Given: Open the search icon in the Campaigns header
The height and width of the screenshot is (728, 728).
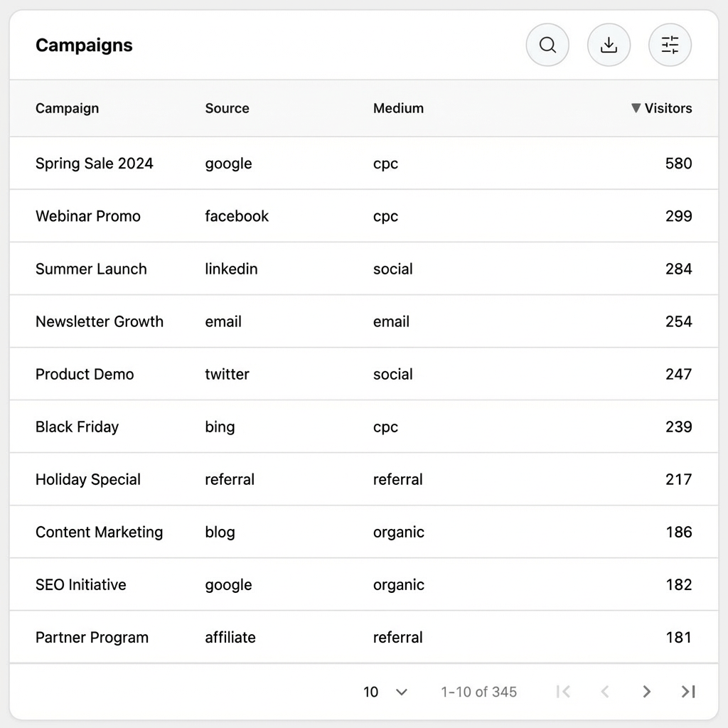Looking at the screenshot, I should pyautogui.click(x=547, y=45).
